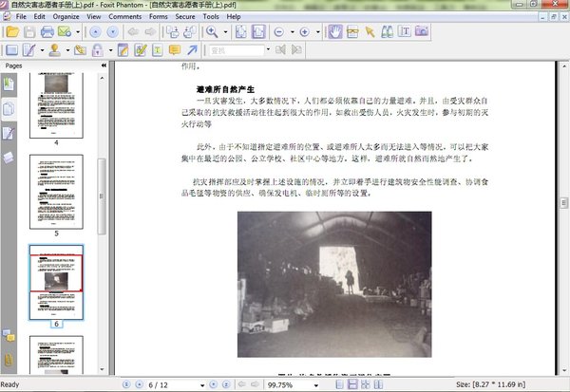Open the Help menu
Viewport: 570px width, 392px height.
(x=234, y=17)
